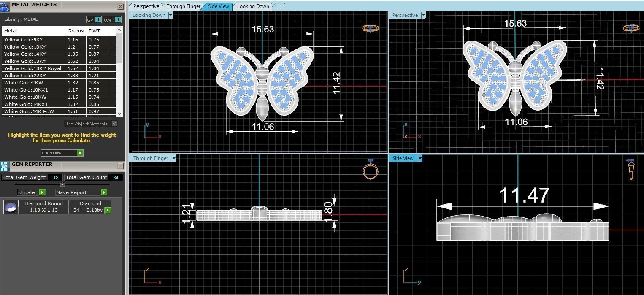Click the Gem Reporter panel expander arrow

point(62,184)
